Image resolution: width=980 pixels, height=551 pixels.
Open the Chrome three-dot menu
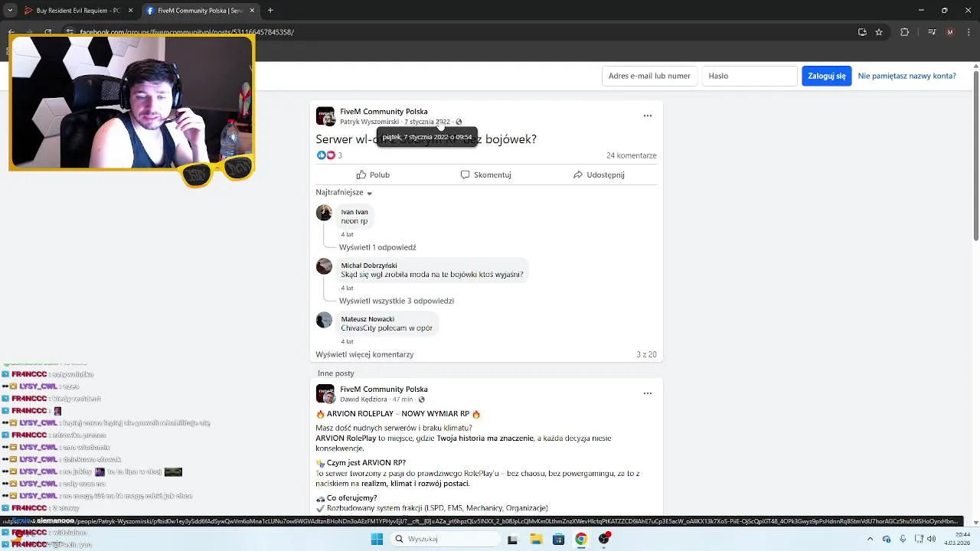point(968,32)
